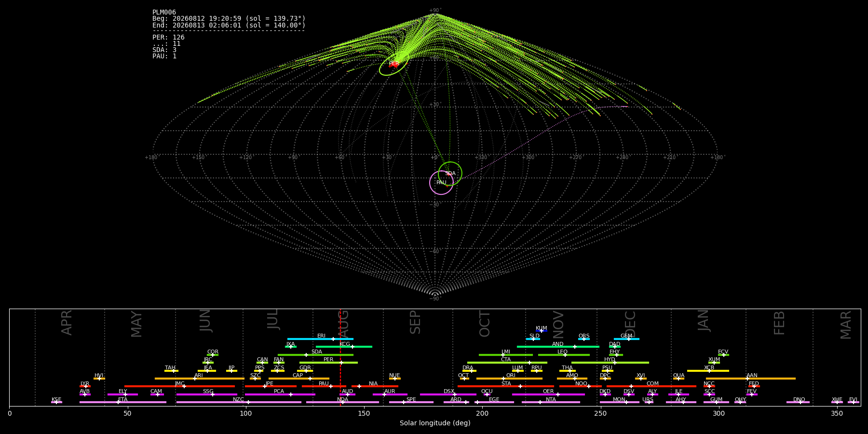Select the pink PAU radiant circle
Screen dimensions: 868x434
click(x=441, y=183)
